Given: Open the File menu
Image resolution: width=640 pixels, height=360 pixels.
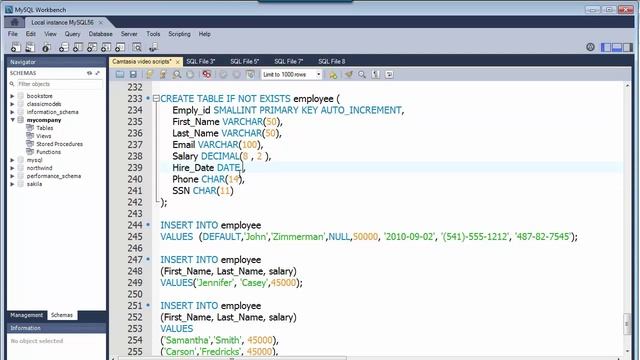Looking at the screenshot, I should point(13,34).
